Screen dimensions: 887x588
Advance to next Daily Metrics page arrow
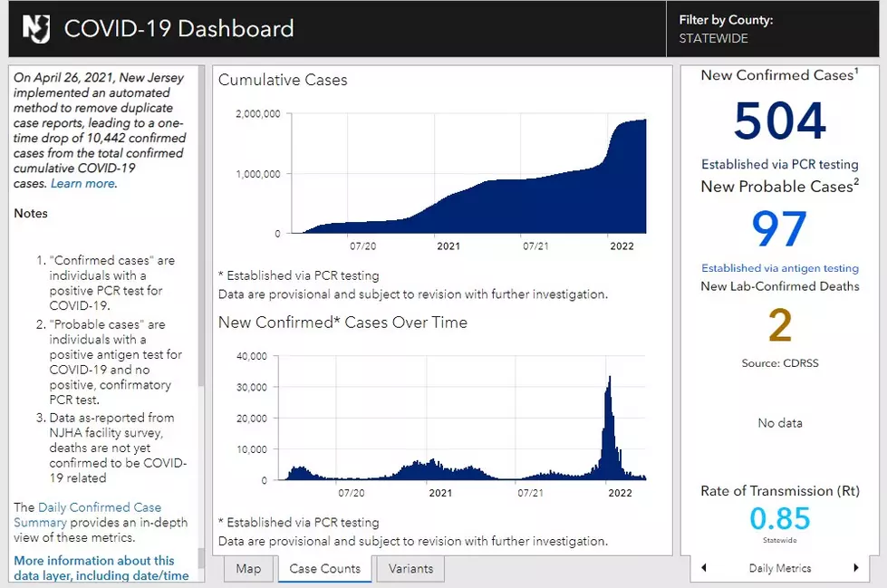pyautogui.click(x=856, y=568)
